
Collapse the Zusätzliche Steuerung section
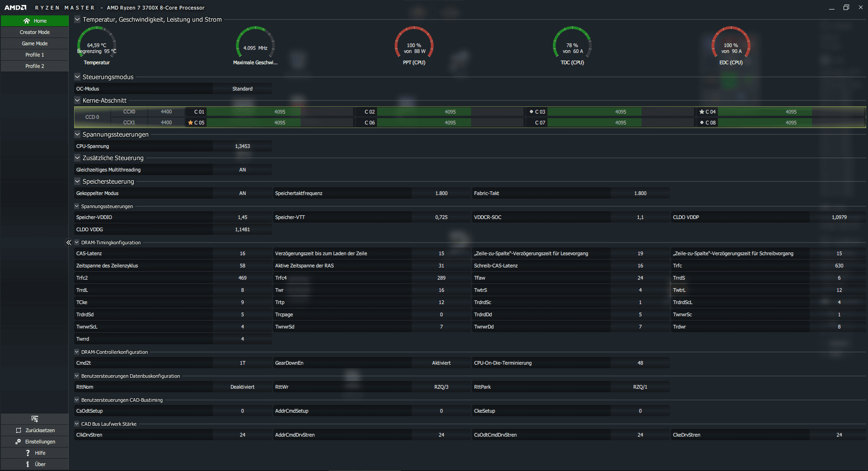(77, 158)
